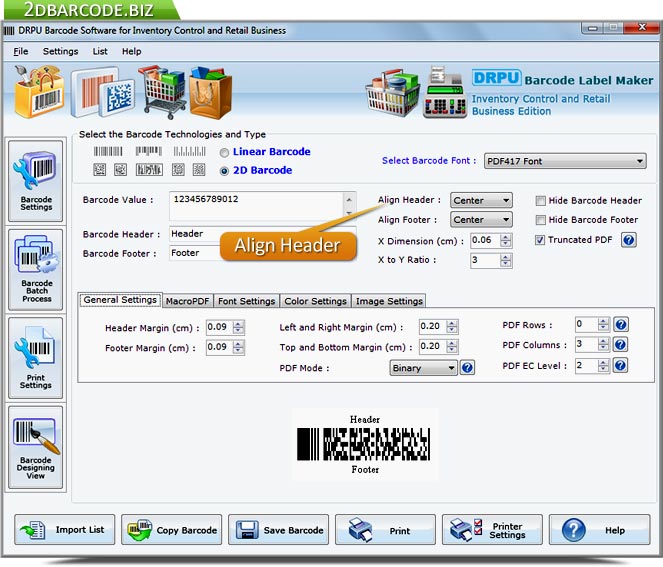This screenshot has width=663, height=567.
Task: Open the Settings menu
Action: click(x=60, y=52)
